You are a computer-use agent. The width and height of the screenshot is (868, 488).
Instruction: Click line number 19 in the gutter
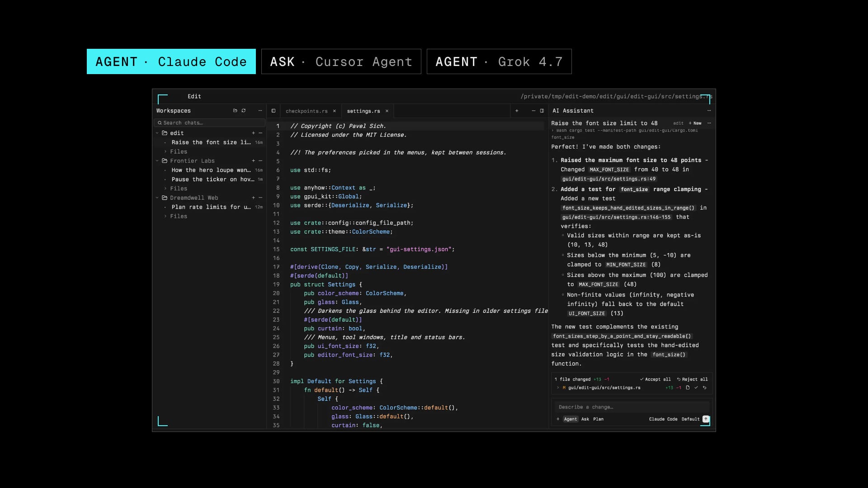point(276,285)
